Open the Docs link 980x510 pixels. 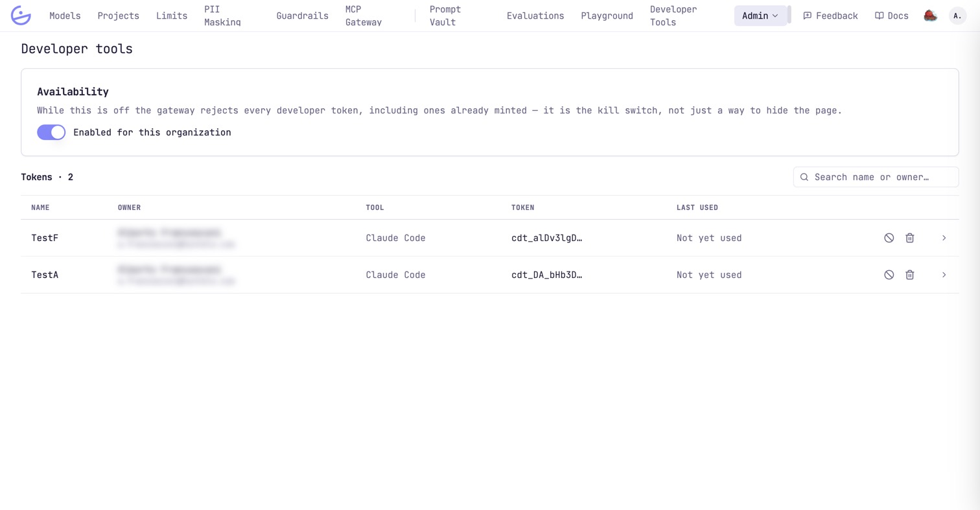[x=892, y=16]
